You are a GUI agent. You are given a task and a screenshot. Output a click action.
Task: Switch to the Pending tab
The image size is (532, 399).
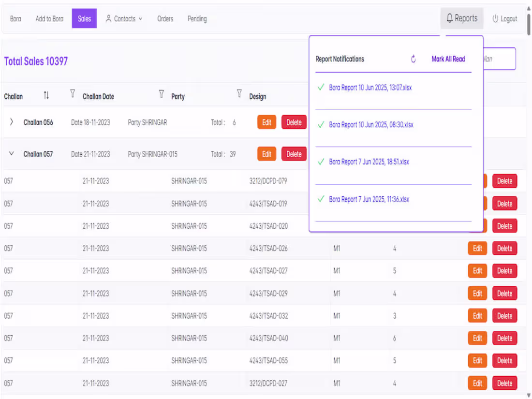click(197, 19)
